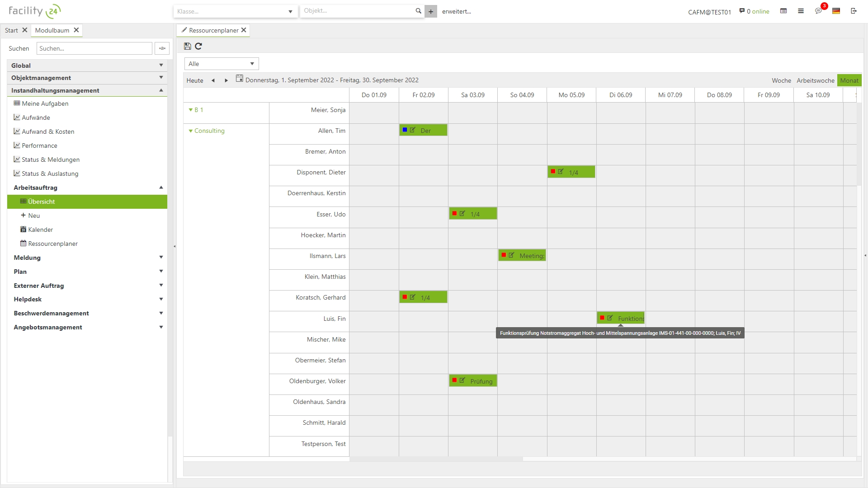This screenshot has width=868, height=488.
Task: Click the plus button beside Objekt search
Action: coord(431,12)
